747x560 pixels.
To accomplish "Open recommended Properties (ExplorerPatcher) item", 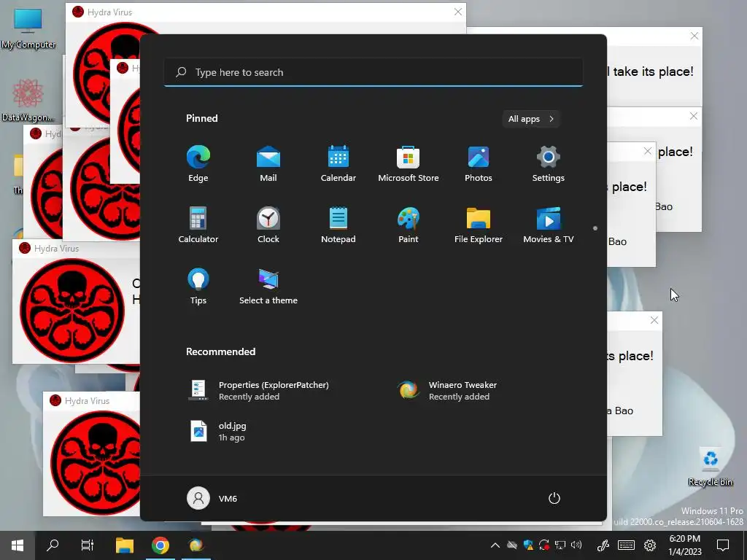I will (x=258, y=391).
